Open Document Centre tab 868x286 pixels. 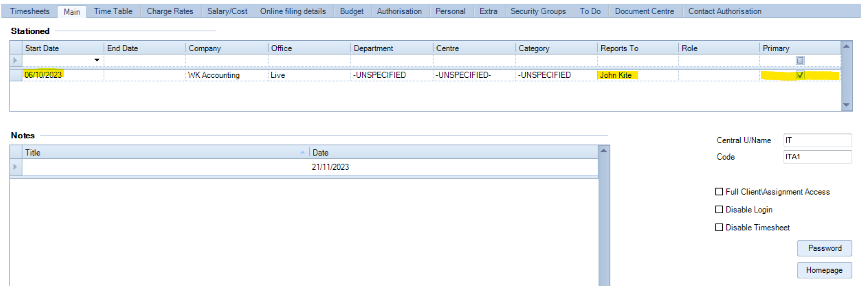(x=645, y=11)
